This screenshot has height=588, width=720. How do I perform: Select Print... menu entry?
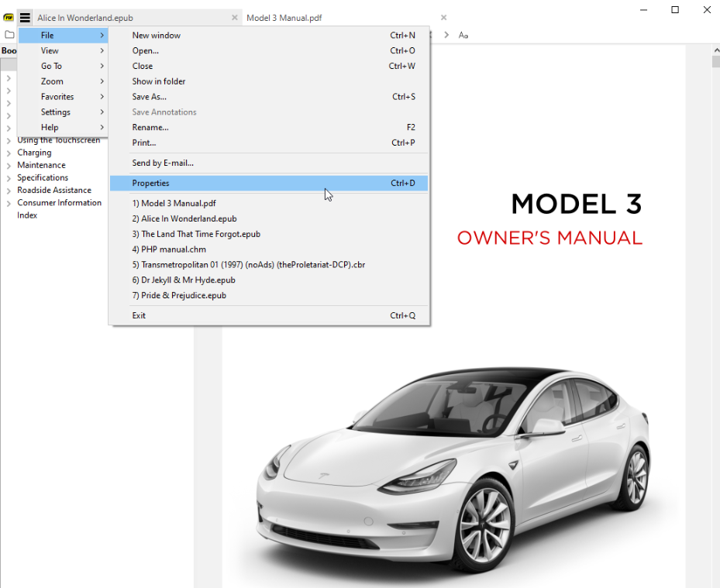[x=269, y=143]
